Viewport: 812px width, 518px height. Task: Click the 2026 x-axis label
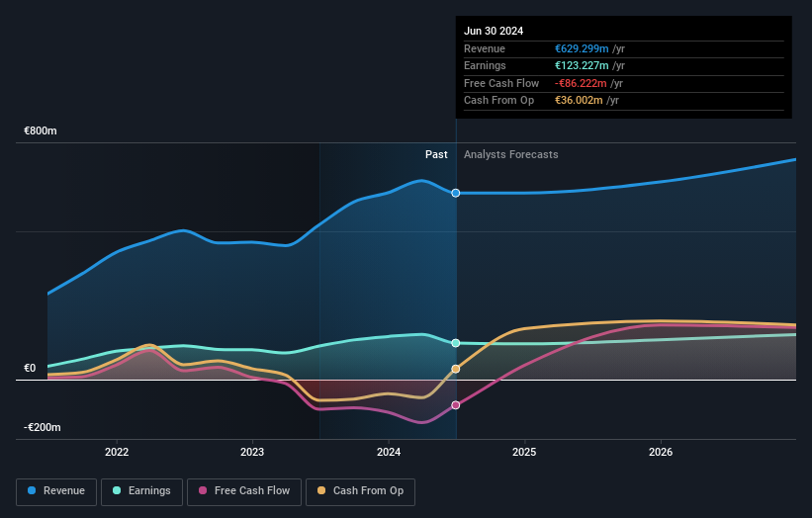pyautogui.click(x=661, y=452)
